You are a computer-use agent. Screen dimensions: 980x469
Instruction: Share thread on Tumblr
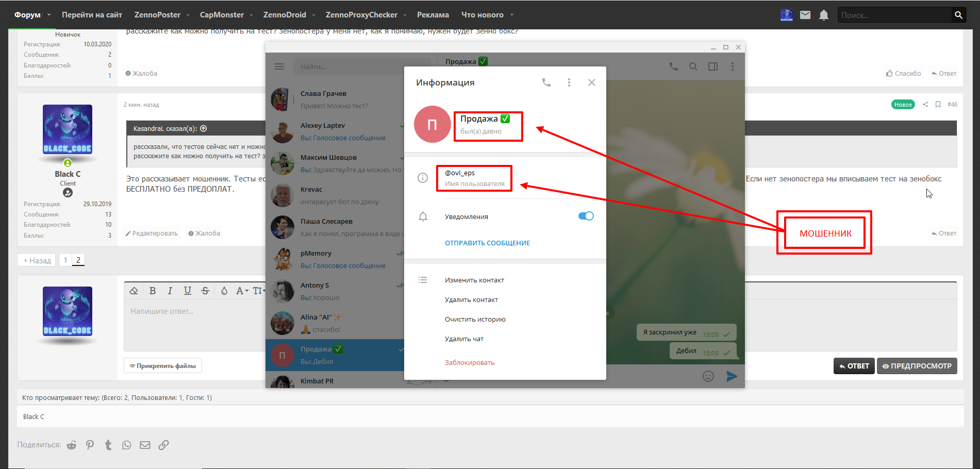(x=108, y=445)
